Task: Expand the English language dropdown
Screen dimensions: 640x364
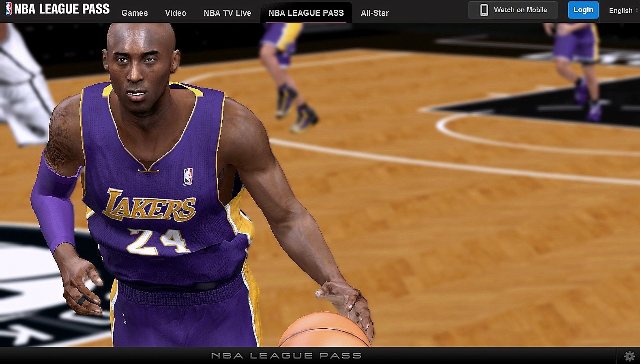Action: (x=623, y=11)
